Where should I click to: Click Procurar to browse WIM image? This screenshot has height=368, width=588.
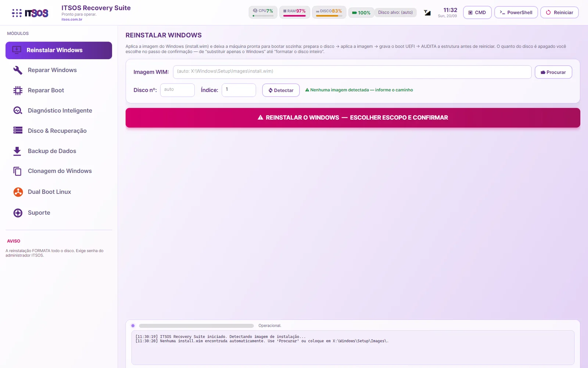[x=553, y=72]
